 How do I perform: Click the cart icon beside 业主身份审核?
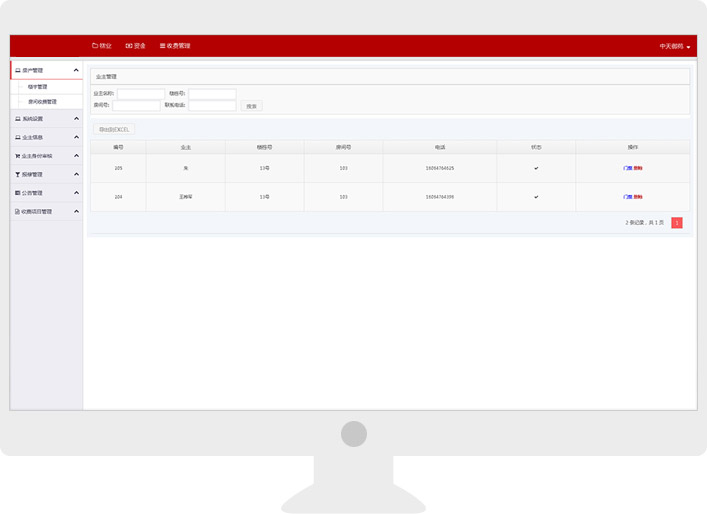18,156
